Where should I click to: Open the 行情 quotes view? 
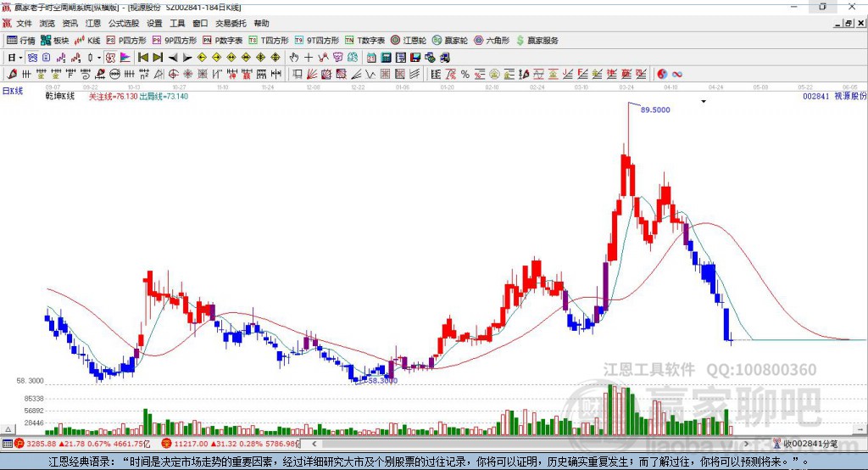[x=21, y=41]
